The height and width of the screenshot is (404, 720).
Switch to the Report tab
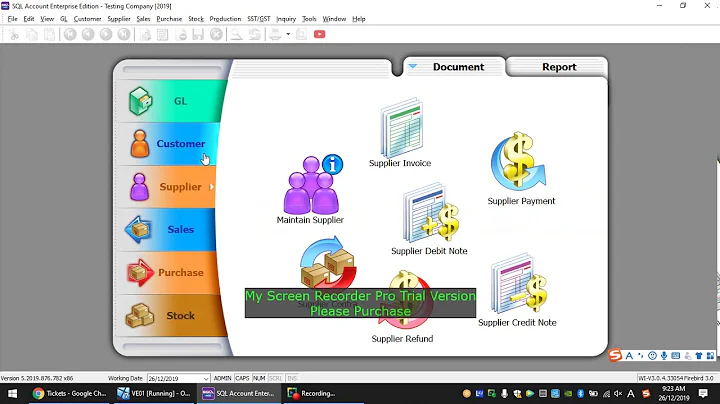click(x=558, y=67)
